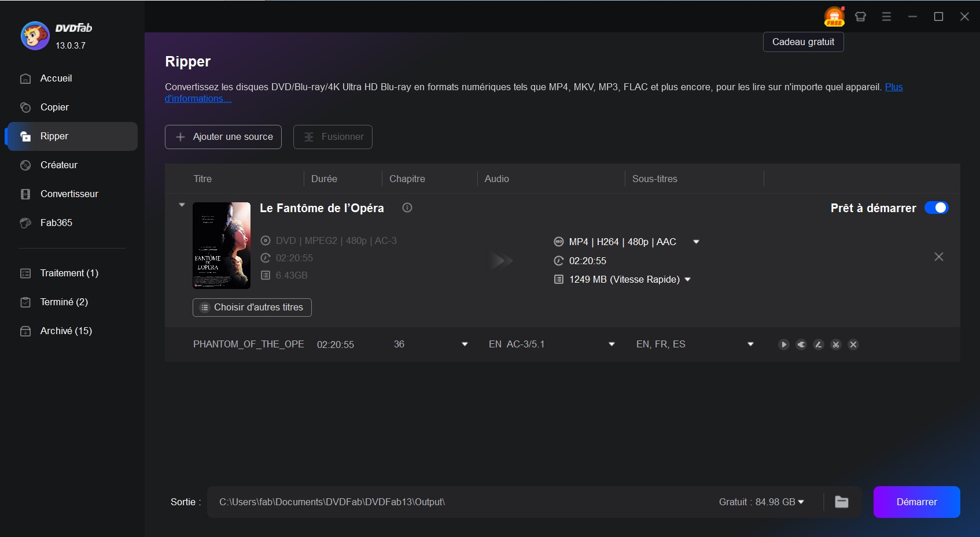Collapse the Le Fantôme de l'Opéra entry
Viewport: 980px width, 537px height.
point(182,205)
